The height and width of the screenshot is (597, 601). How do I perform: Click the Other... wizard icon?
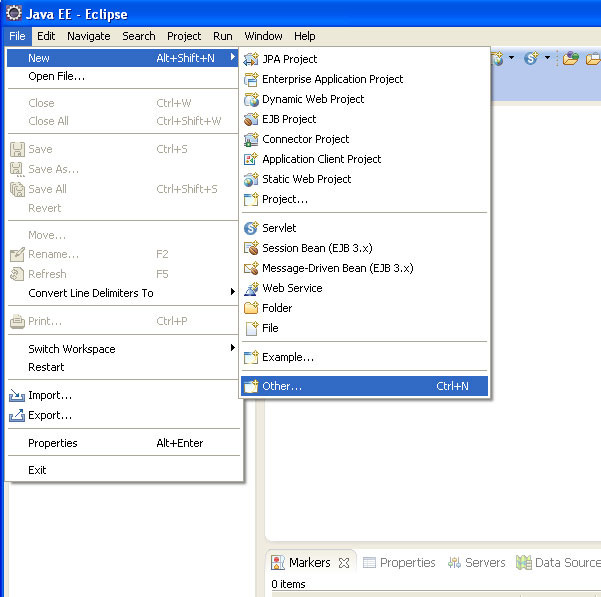(251, 386)
